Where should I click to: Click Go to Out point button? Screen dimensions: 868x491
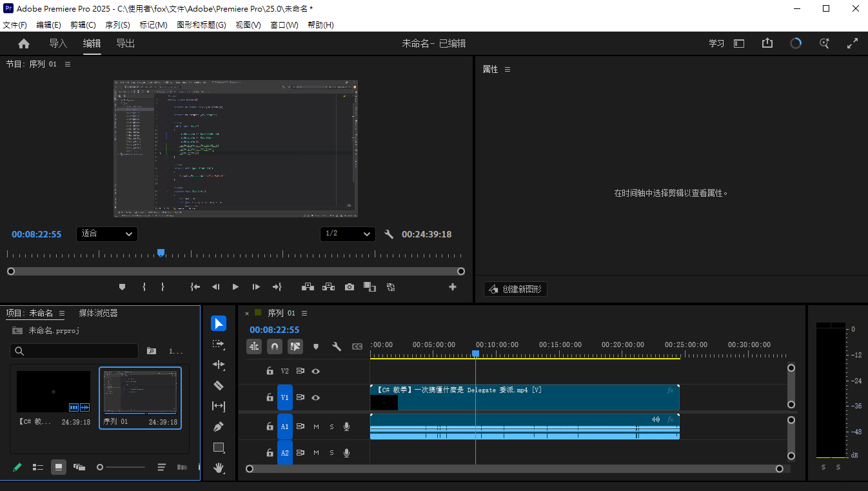(x=277, y=287)
